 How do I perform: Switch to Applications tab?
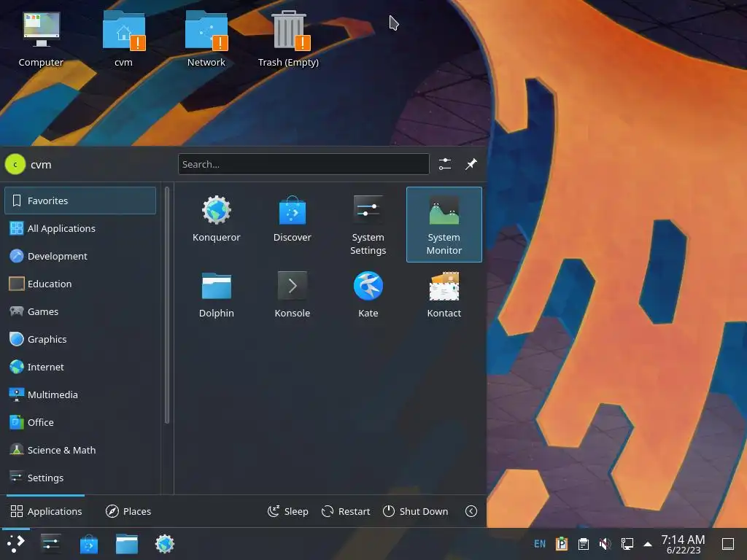[46, 511]
